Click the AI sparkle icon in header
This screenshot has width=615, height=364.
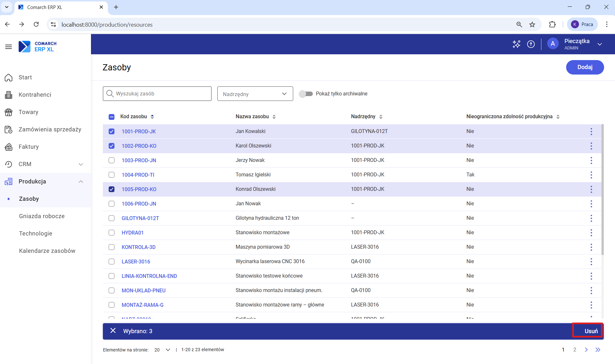point(516,44)
